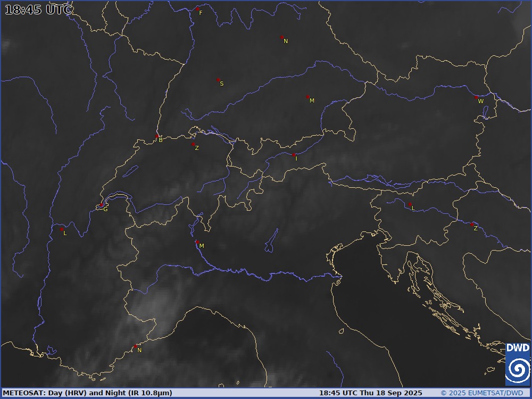The width and height of the screenshot is (532, 399).
Task: Select the I city marker for Innsbruck
Action: point(294,155)
